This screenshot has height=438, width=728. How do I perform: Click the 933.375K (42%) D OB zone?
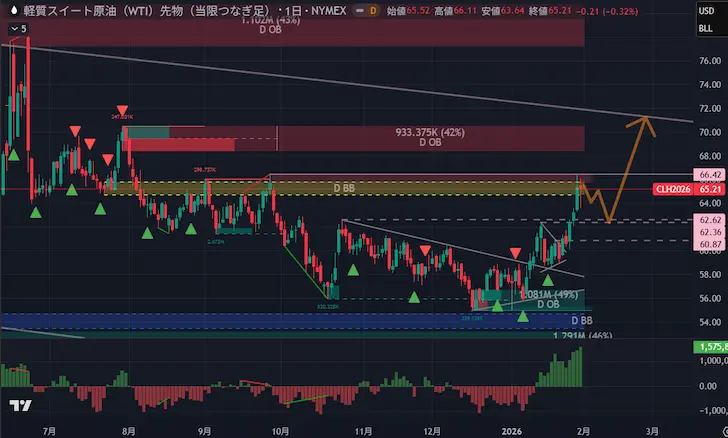pos(430,137)
